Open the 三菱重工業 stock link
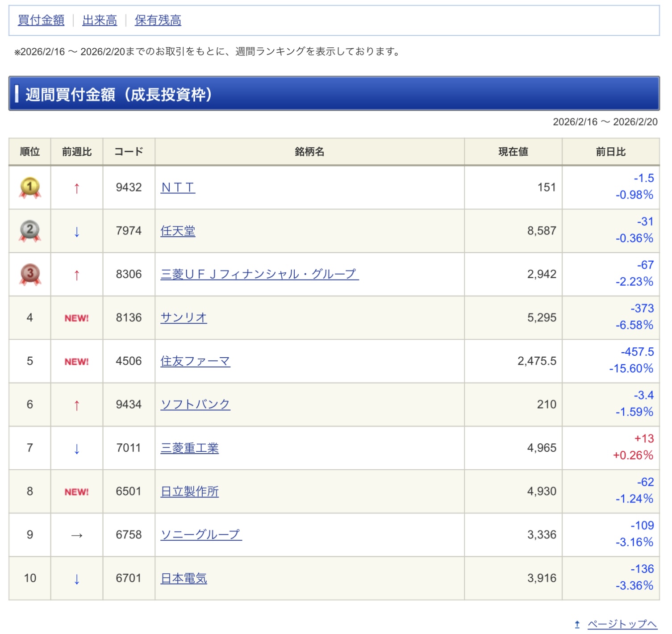Screen dimensions: 672x634 (189, 448)
